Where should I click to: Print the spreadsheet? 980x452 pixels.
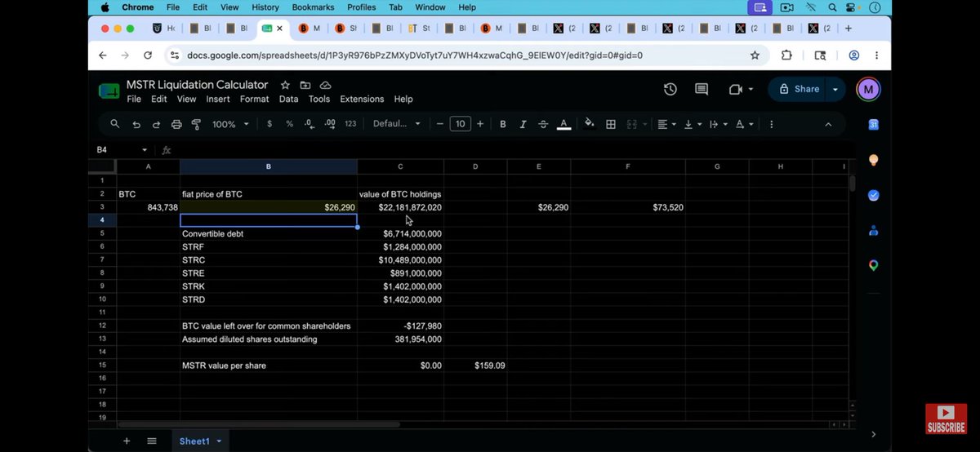pyautogui.click(x=176, y=124)
